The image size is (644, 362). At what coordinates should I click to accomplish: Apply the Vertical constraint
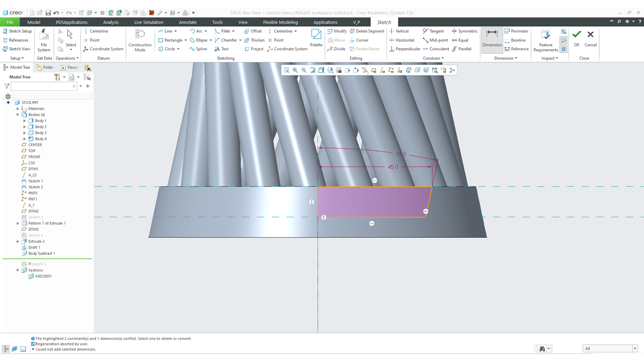(399, 31)
